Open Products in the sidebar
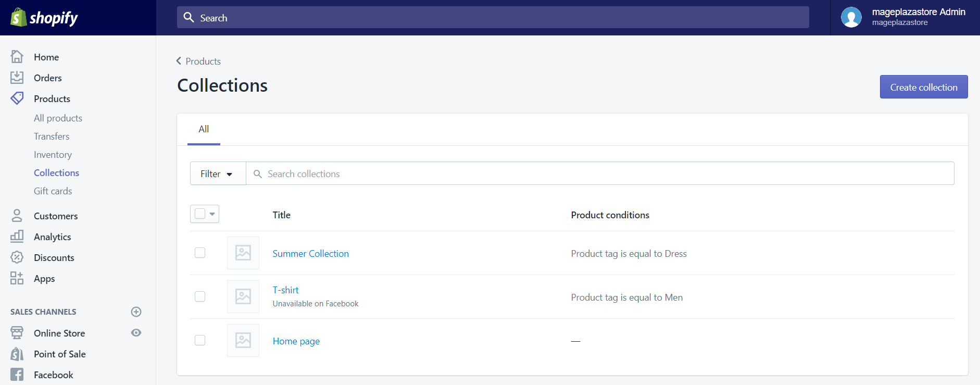 click(52, 98)
